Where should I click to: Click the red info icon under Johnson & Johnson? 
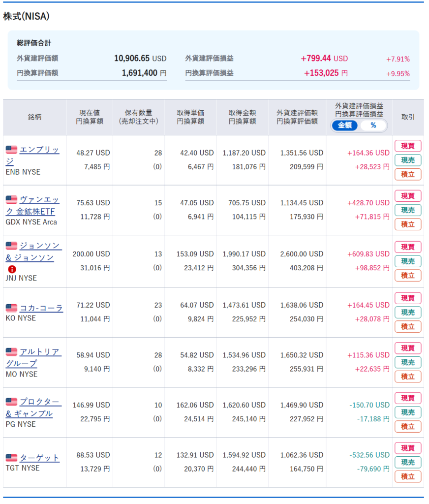(12, 269)
